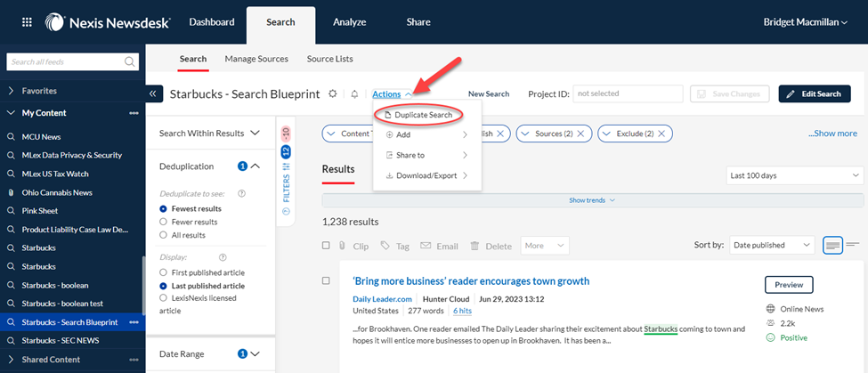Switch to Manage Sources subtab
Viewport: 868px width, 373px height.
coord(256,59)
